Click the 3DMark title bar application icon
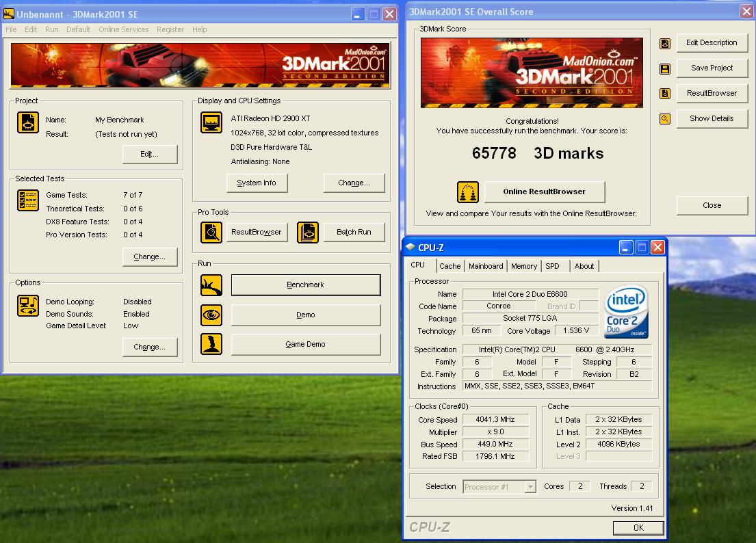 pos(9,14)
